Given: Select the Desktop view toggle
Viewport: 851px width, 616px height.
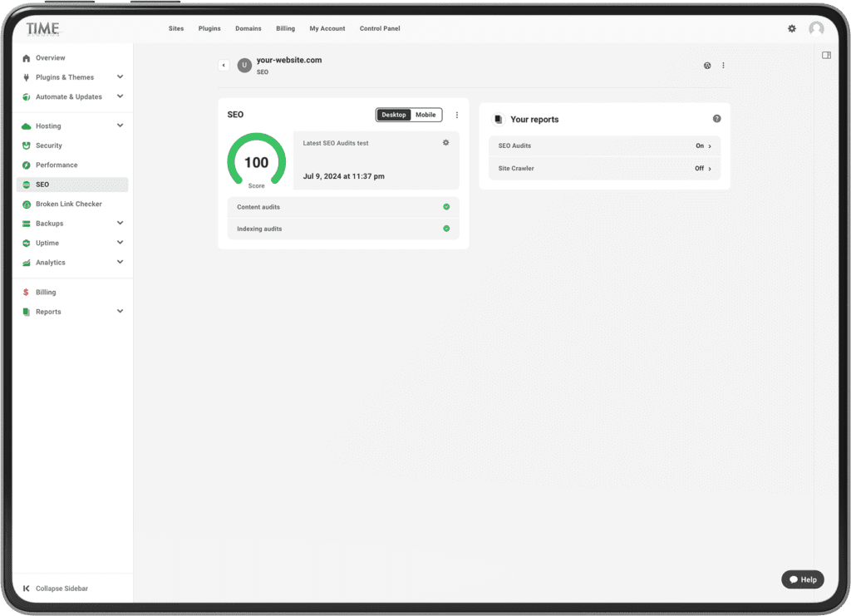Looking at the screenshot, I should click(394, 115).
